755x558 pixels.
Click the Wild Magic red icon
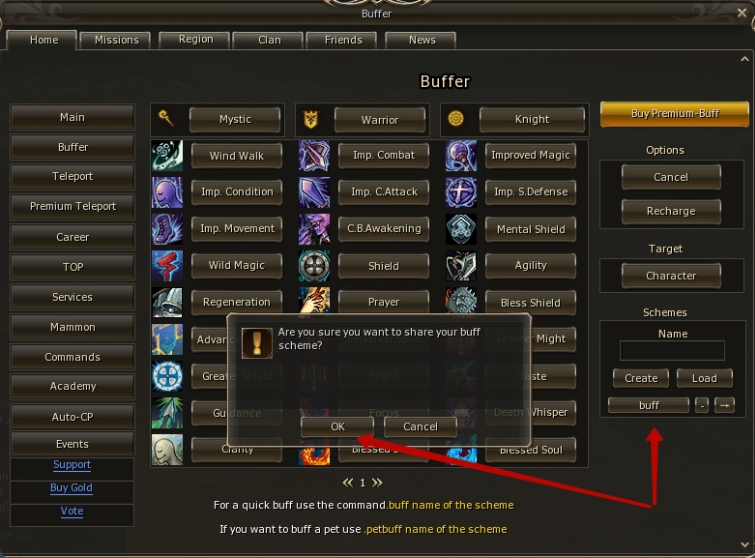coord(167,265)
